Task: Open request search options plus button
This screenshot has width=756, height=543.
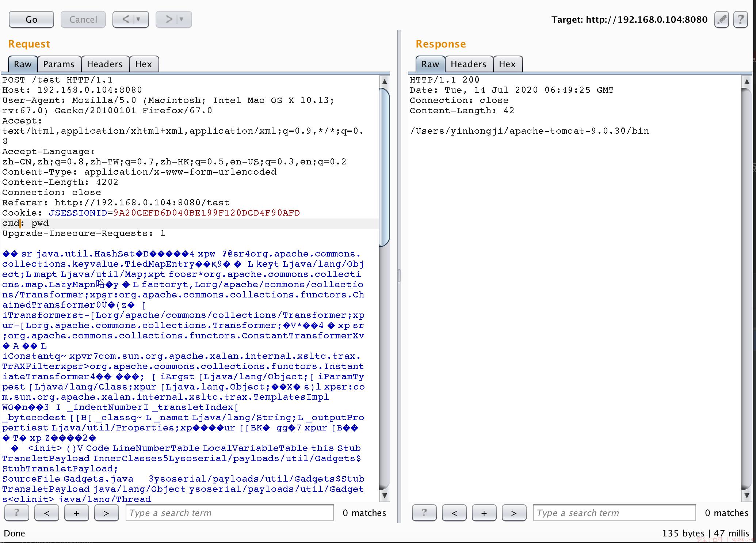Action: point(77,513)
